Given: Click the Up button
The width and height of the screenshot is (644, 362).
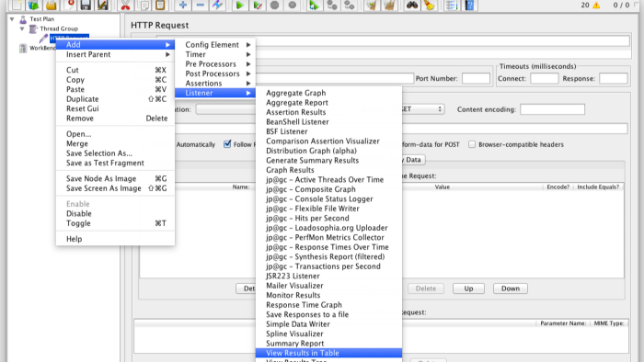Looking at the screenshot, I should 468,288.
